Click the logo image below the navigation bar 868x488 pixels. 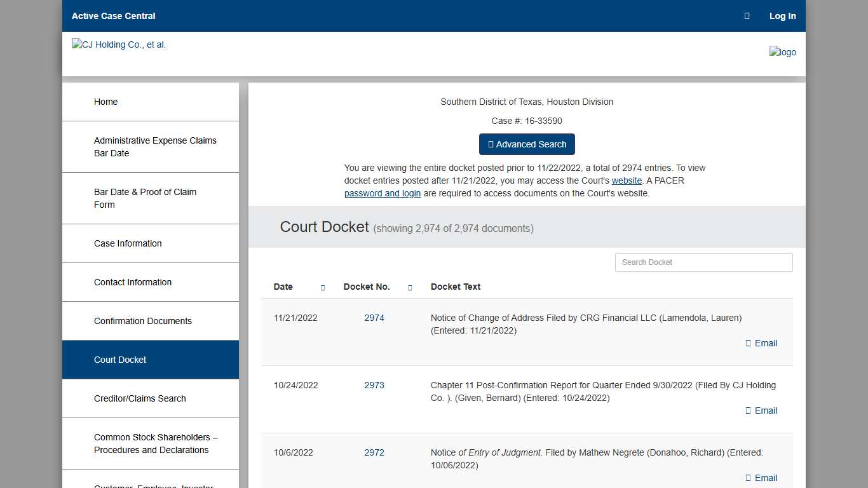[x=782, y=52]
